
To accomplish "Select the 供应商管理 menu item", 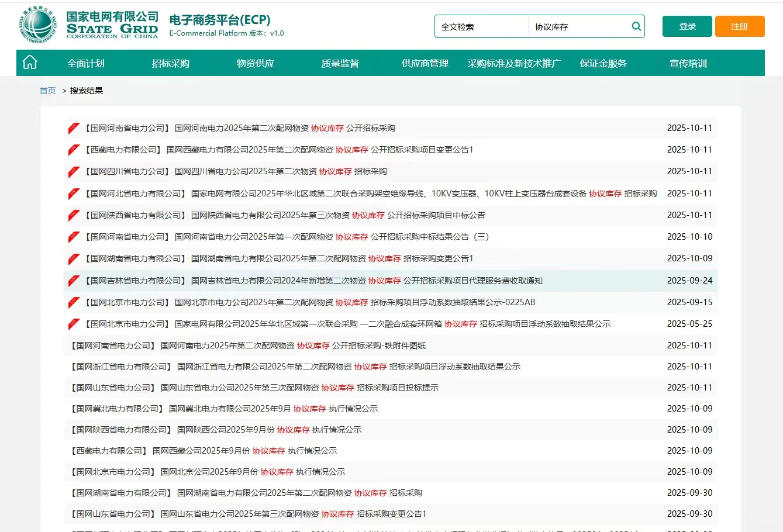I will click(424, 63).
